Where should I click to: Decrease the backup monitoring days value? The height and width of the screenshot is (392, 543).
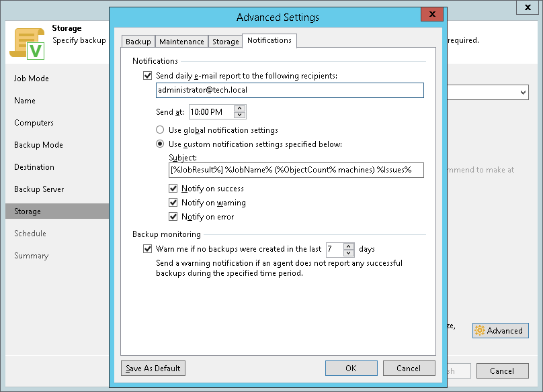click(x=349, y=252)
